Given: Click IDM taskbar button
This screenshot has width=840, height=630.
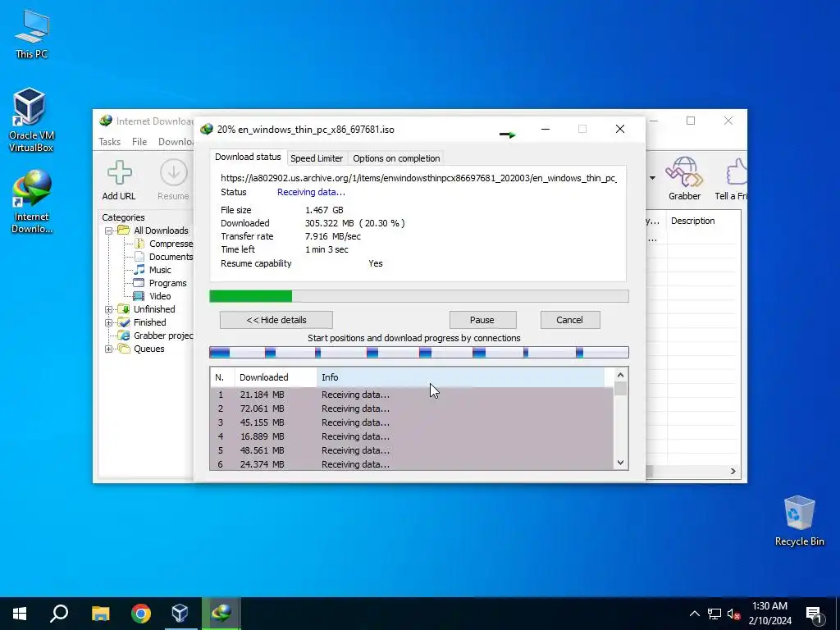Looking at the screenshot, I should [221, 614].
